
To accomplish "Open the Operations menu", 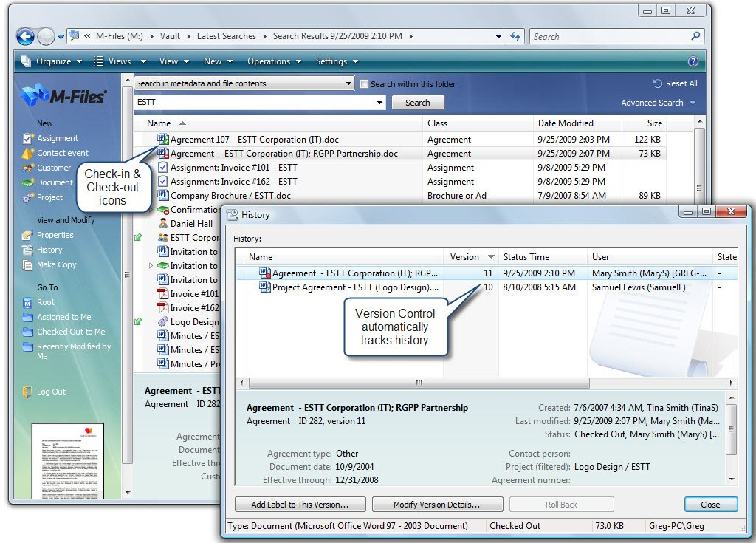I will [x=274, y=61].
